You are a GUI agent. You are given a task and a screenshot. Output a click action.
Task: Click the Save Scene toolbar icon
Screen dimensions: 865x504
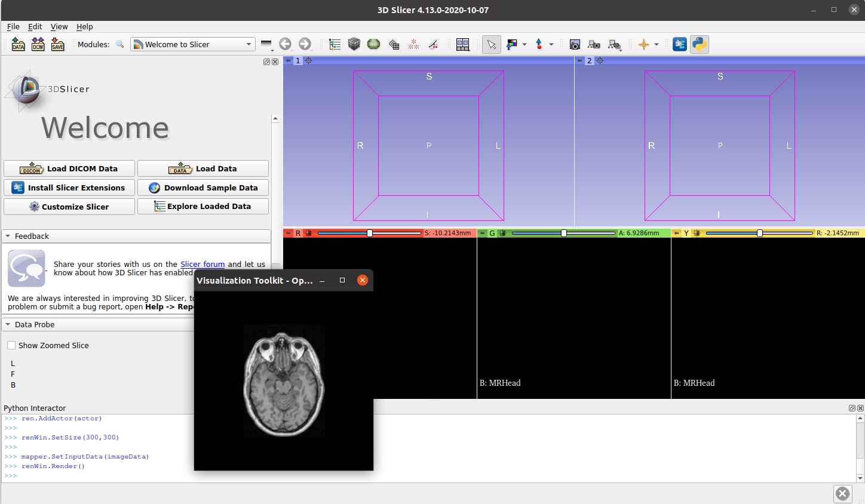coord(57,44)
